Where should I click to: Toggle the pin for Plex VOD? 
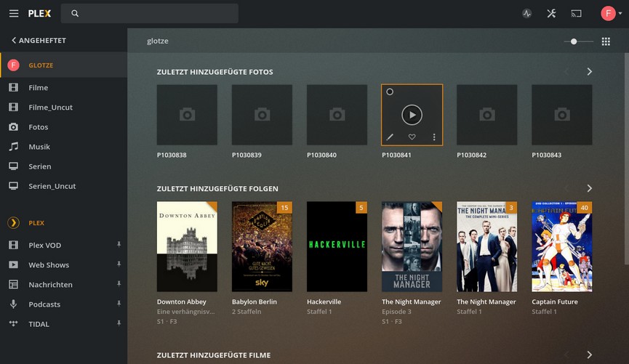click(119, 244)
